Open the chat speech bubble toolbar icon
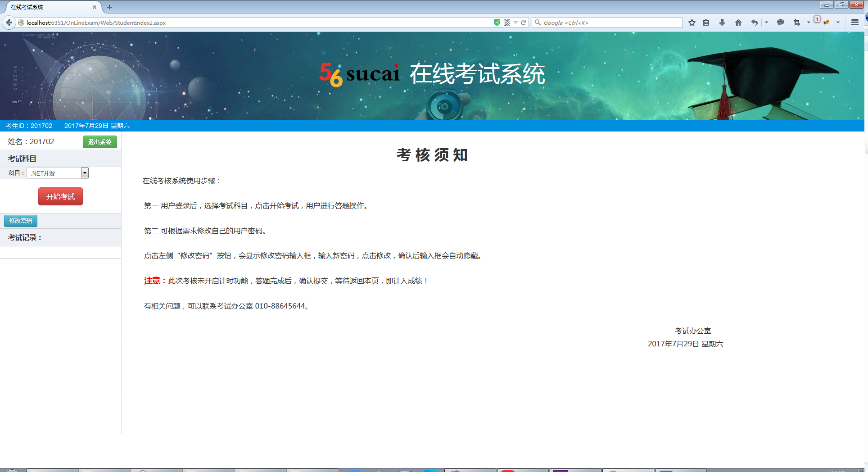Screen dimensions: 868x472 781,23
